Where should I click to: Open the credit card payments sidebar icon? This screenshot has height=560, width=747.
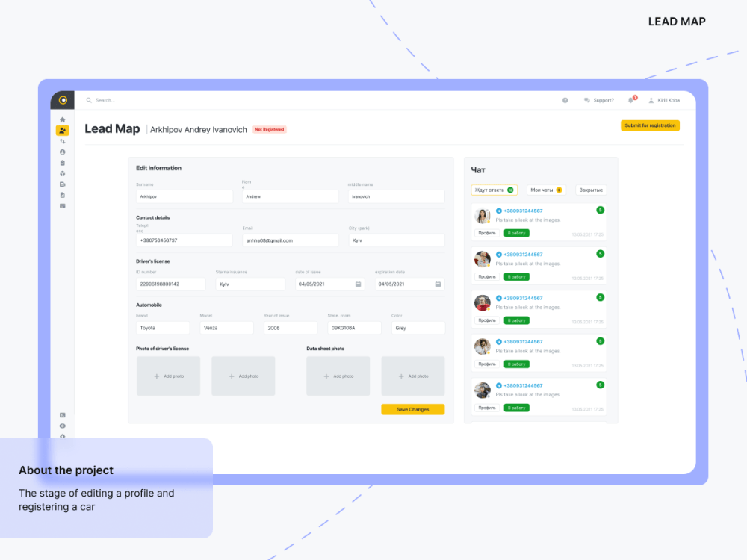click(63, 206)
